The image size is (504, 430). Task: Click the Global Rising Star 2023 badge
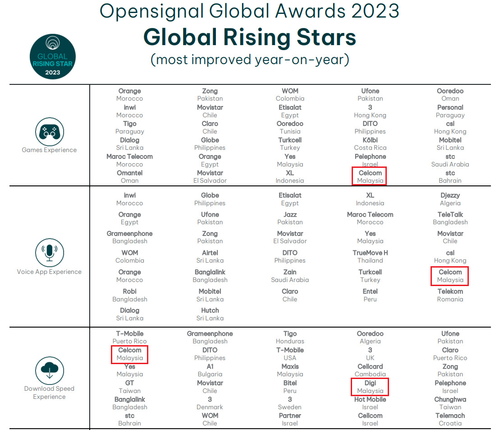pyautogui.click(x=52, y=56)
